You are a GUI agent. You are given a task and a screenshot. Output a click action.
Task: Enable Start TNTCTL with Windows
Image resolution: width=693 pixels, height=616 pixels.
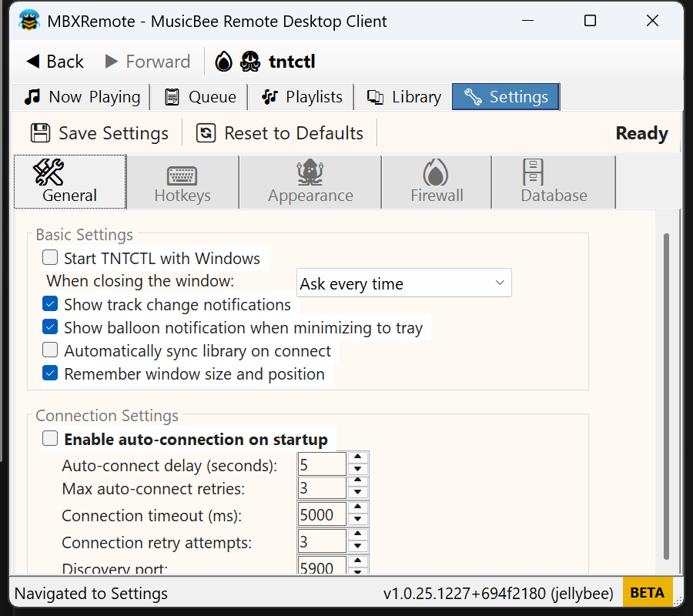coord(50,258)
